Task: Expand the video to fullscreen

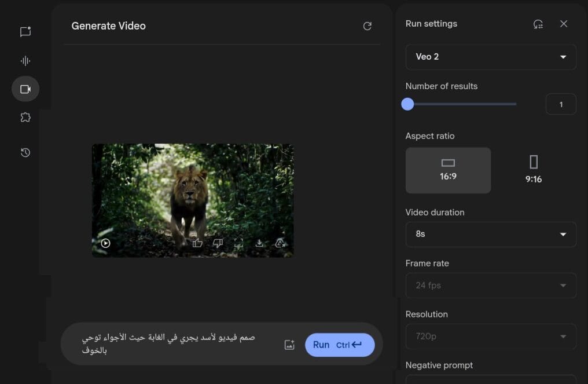Action: 238,243
